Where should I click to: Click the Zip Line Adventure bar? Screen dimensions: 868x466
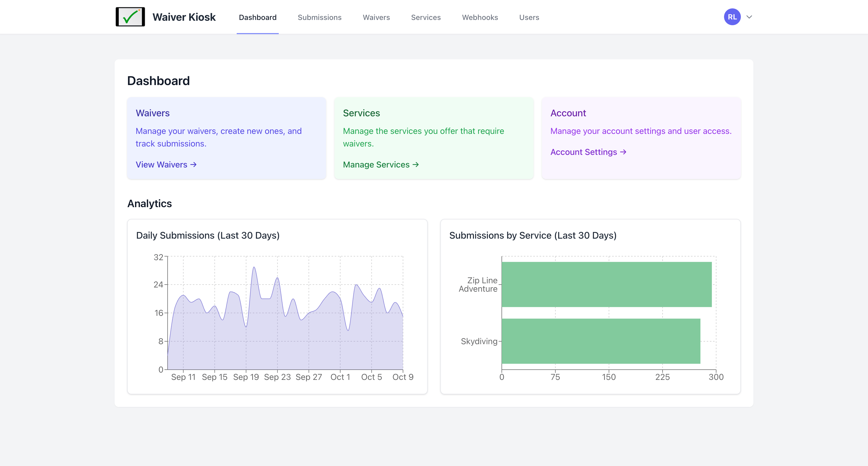tap(606, 284)
